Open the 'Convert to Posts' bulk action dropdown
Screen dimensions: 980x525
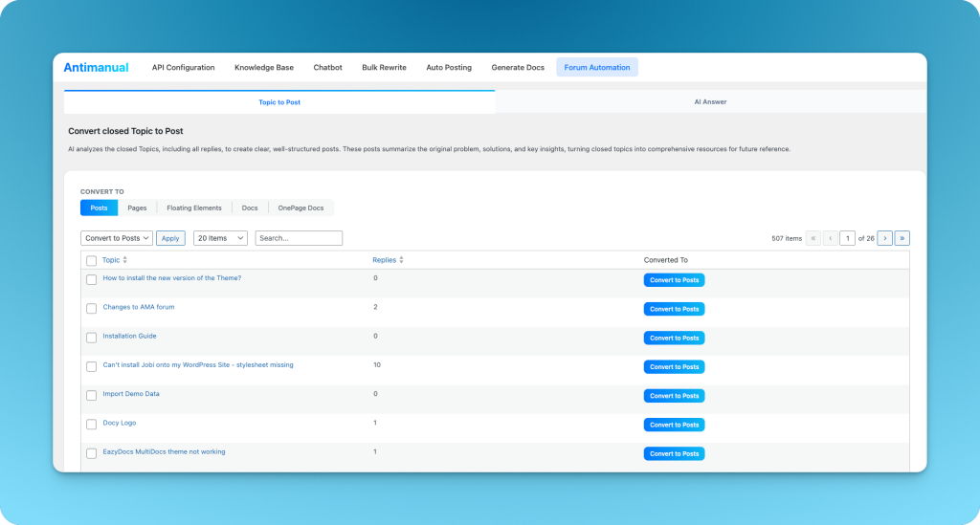(116, 238)
